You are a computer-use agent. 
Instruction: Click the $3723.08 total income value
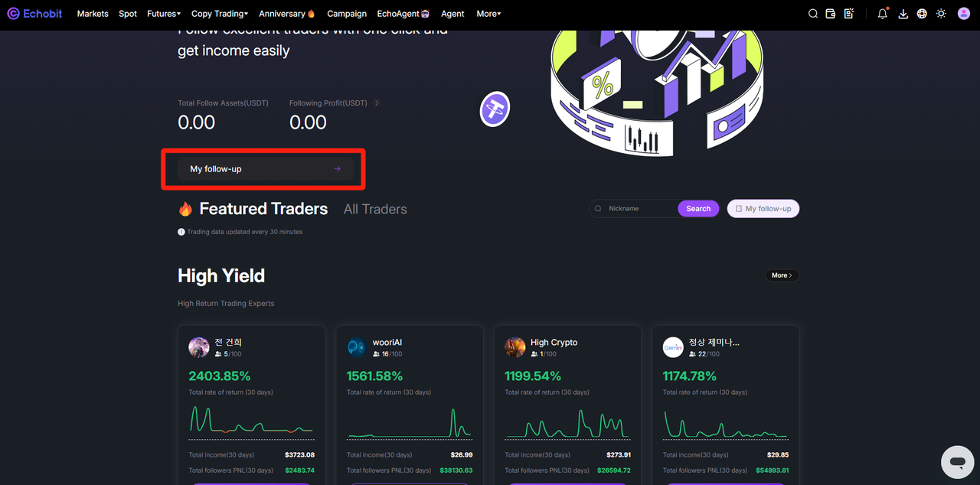[299, 455]
